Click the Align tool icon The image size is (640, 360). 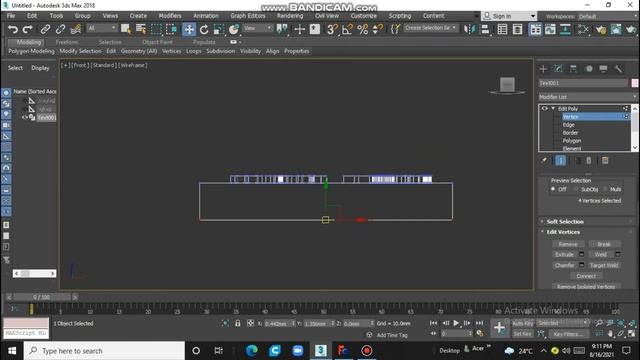tap(485, 29)
